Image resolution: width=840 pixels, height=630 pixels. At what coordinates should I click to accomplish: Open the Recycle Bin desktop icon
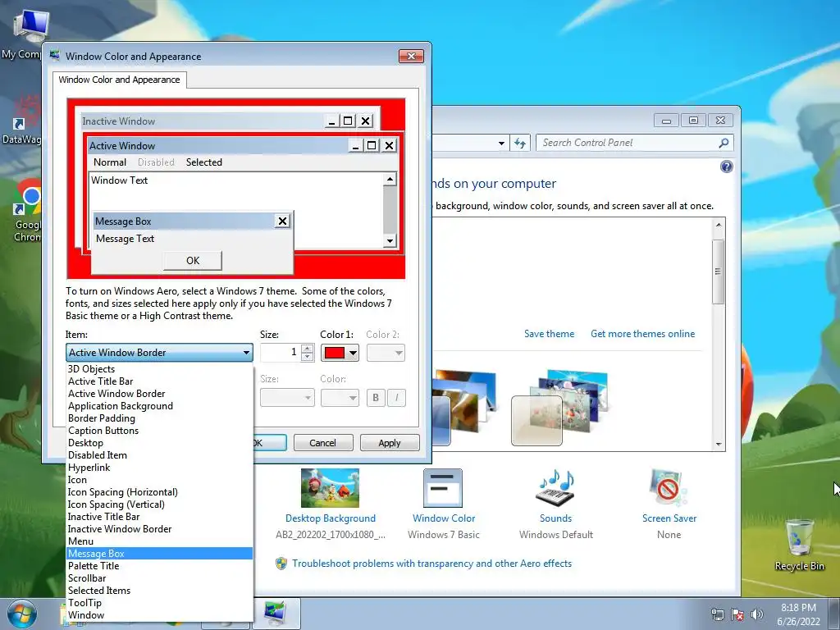click(x=799, y=545)
